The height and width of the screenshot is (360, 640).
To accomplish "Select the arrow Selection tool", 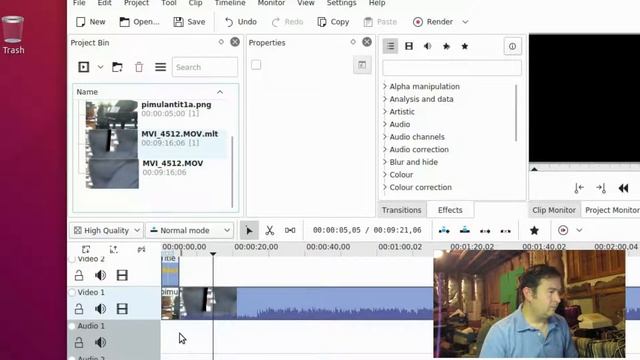I will [x=249, y=231].
